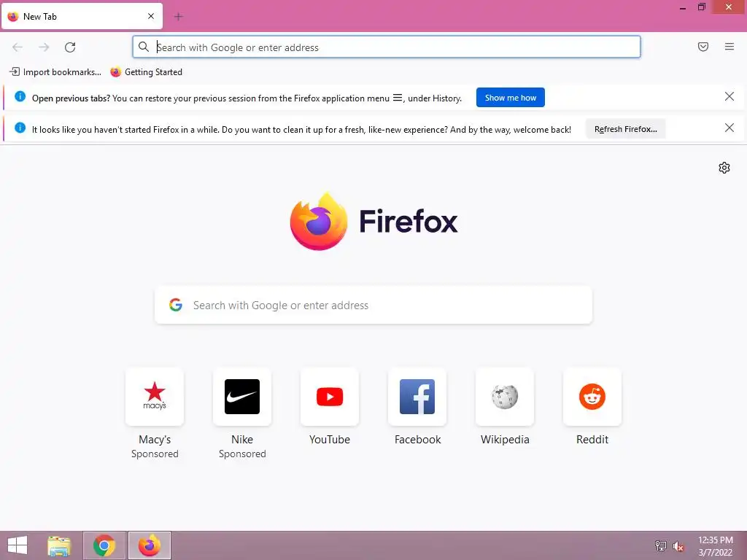Screen dimensions: 747x560
Task: Click the Back navigation arrow
Action: point(18,47)
